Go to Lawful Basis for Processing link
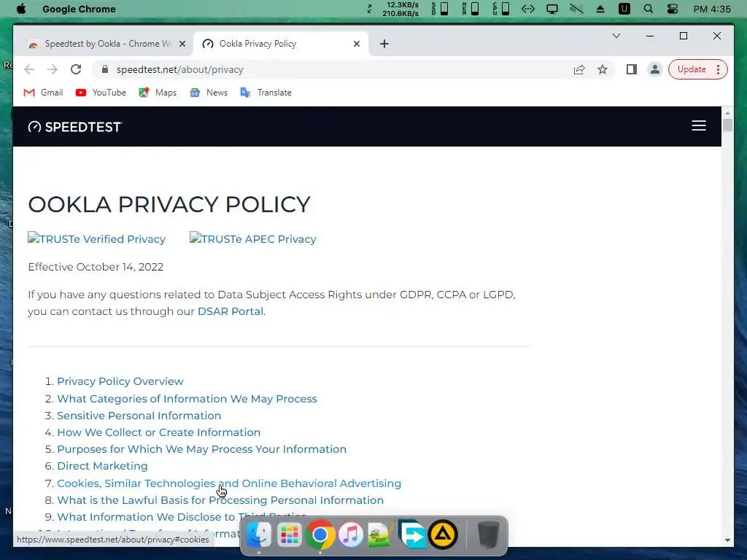The image size is (747, 560). [x=220, y=500]
